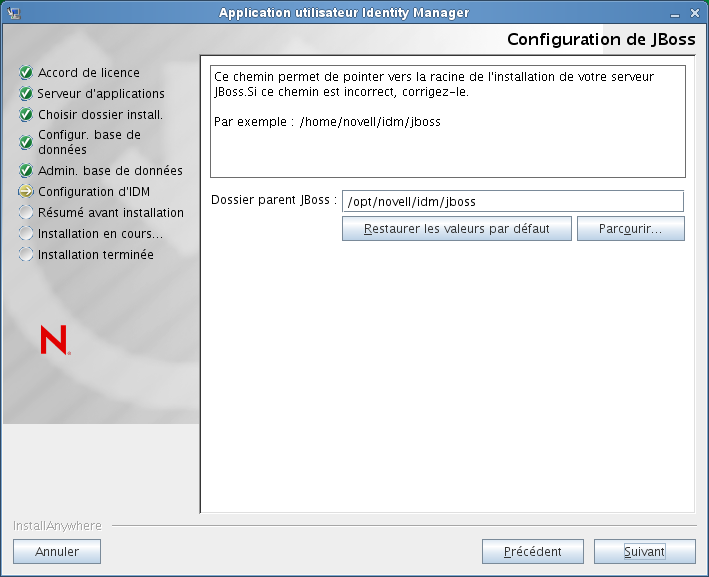The image size is (709, 577).
Task: Click the circle icon for Installation terminée
Action: point(26,255)
